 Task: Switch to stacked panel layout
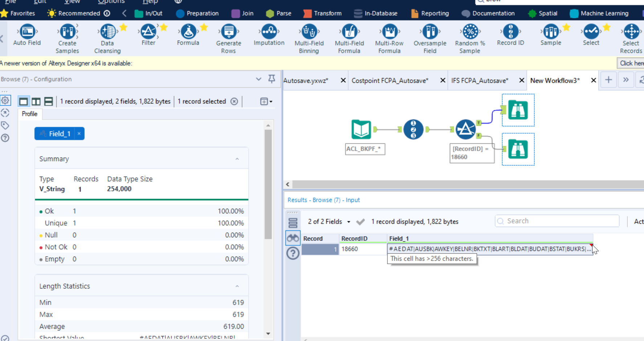48,102
